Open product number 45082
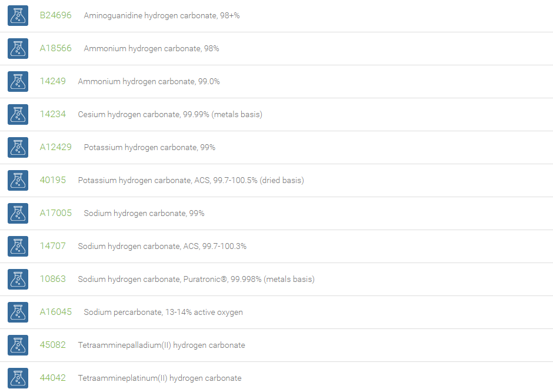 52,345
